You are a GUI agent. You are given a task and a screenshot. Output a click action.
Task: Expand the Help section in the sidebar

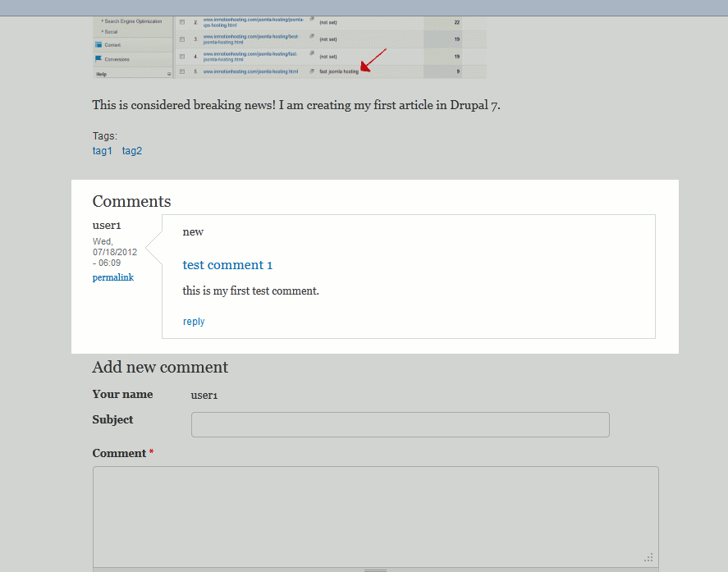[169, 74]
